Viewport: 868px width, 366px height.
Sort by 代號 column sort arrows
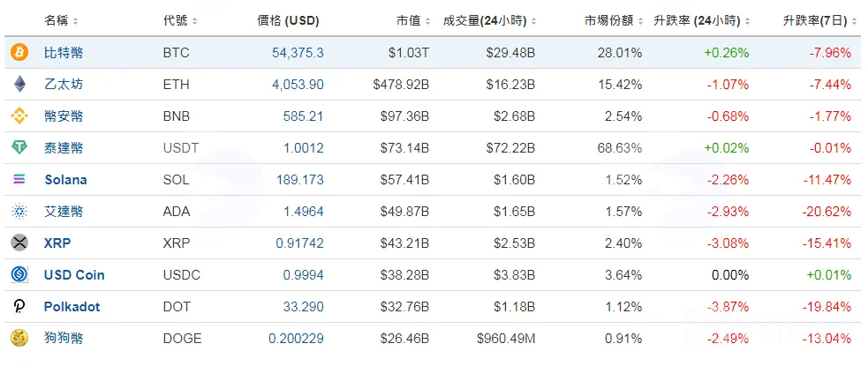coord(194,21)
